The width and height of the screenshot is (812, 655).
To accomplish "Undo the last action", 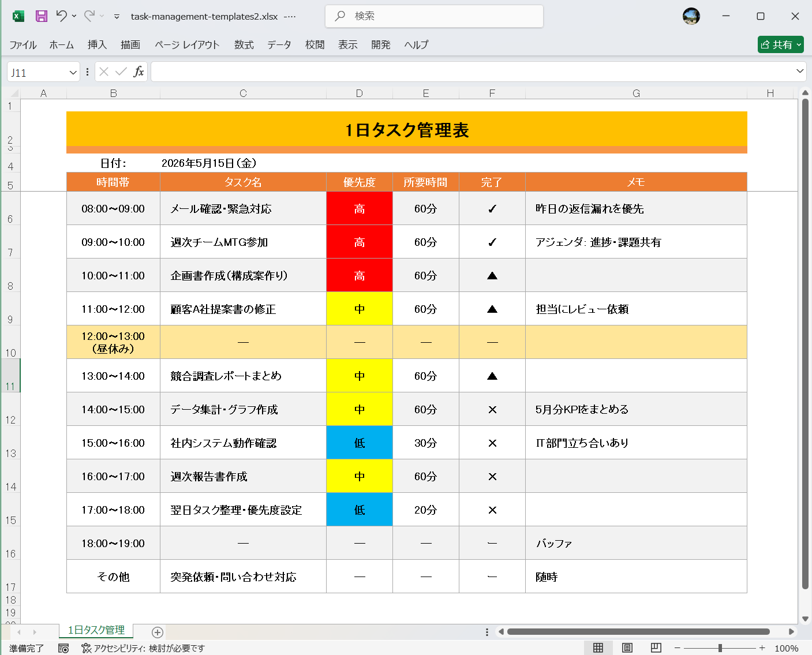I will coord(61,16).
